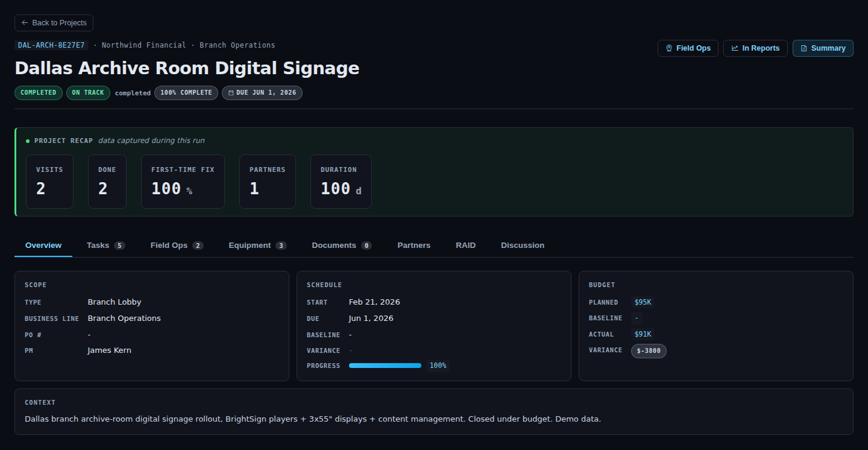Click the project title heading
The width and height of the screenshot is (868, 450).
coord(187,68)
